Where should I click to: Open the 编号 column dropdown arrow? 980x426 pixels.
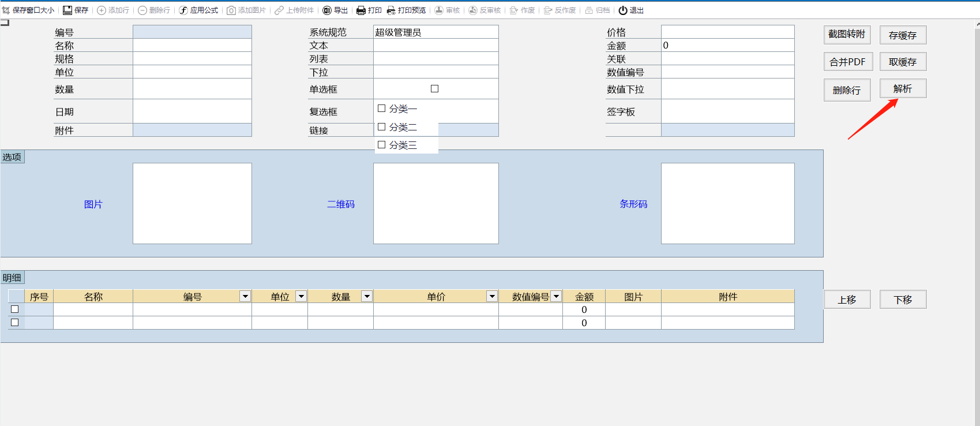coord(245,297)
